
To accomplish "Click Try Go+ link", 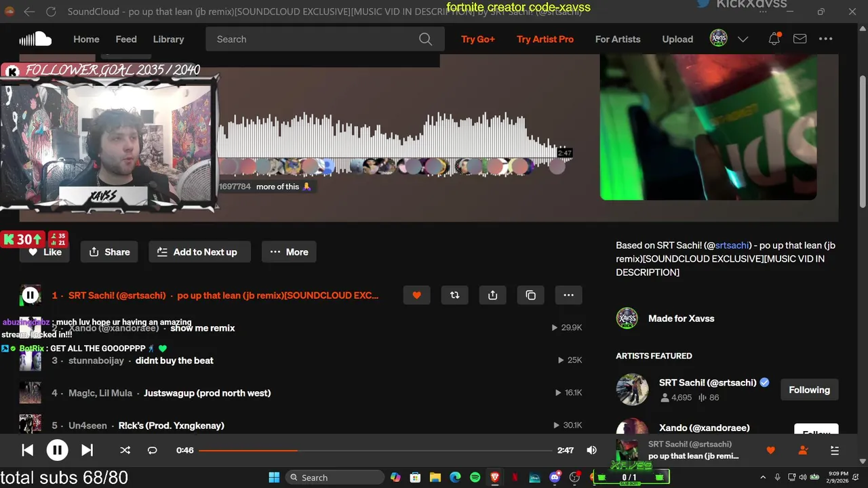I will tap(478, 39).
